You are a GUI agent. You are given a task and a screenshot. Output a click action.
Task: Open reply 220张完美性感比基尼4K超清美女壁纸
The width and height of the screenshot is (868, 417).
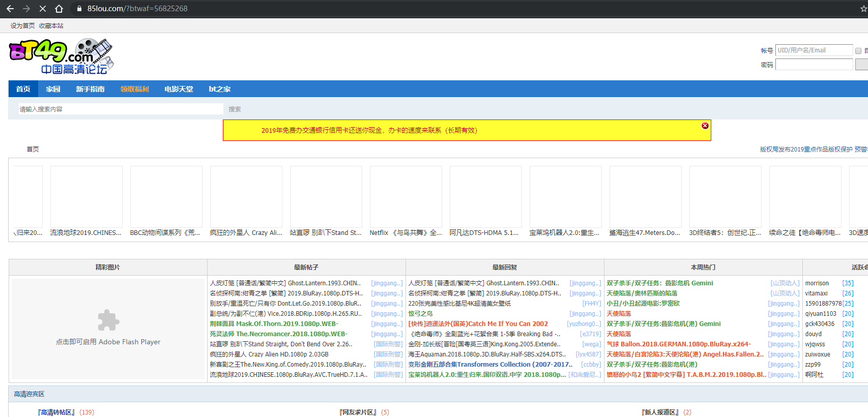coord(459,304)
